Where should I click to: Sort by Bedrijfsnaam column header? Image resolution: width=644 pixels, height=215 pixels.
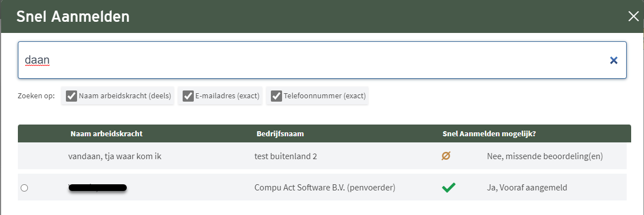pos(280,134)
